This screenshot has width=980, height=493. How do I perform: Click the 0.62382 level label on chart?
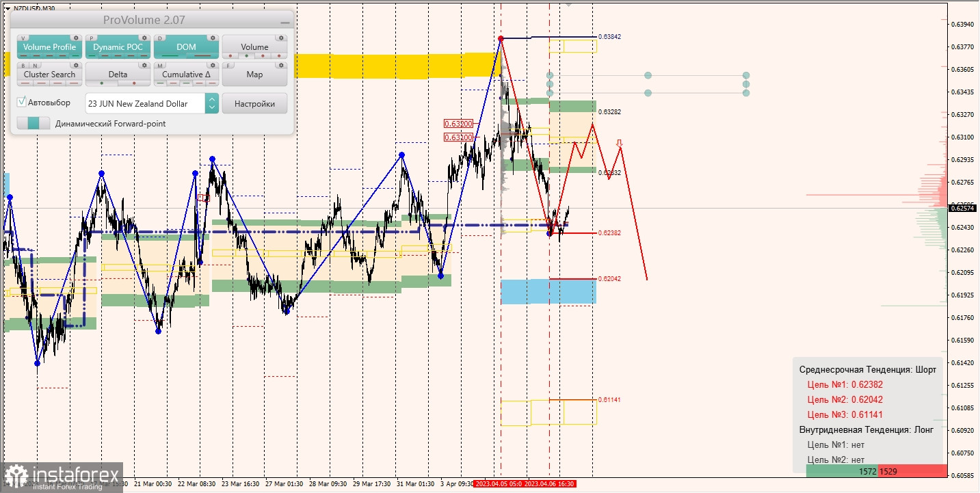click(x=609, y=232)
